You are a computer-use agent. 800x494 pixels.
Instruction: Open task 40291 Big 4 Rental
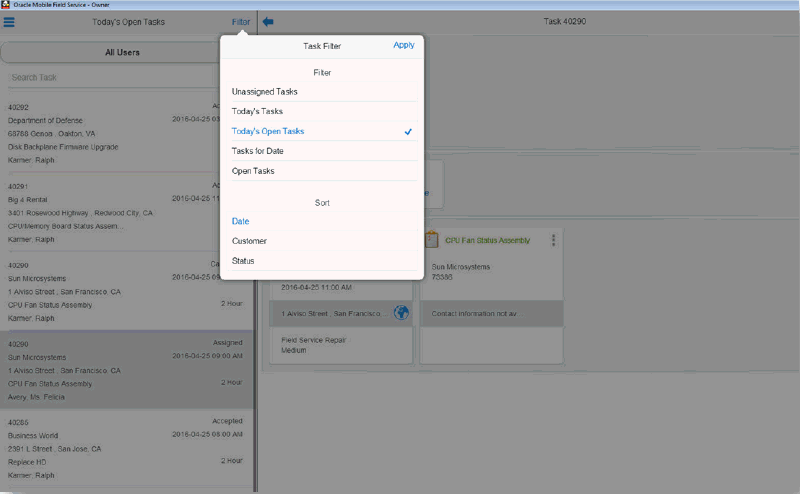point(127,213)
